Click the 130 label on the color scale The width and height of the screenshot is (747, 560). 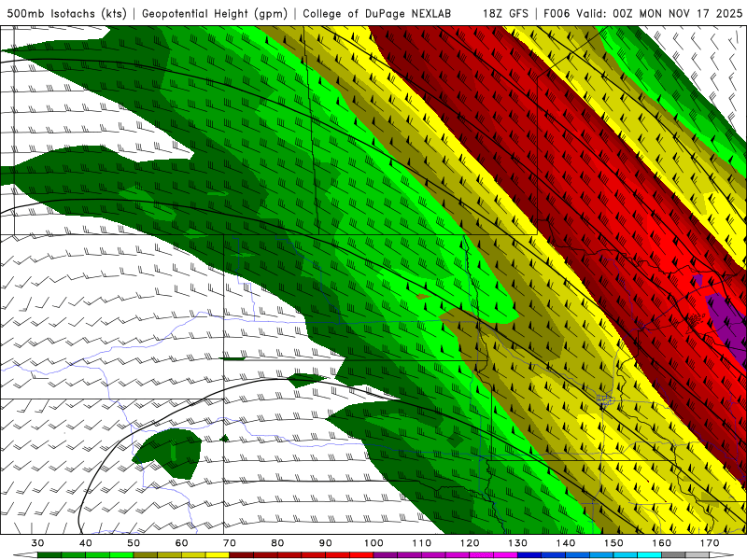[x=518, y=543]
